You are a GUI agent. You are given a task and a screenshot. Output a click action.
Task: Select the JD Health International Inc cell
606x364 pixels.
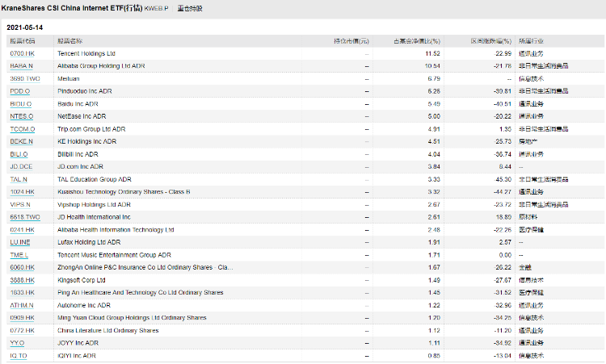(x=94, y=217)
